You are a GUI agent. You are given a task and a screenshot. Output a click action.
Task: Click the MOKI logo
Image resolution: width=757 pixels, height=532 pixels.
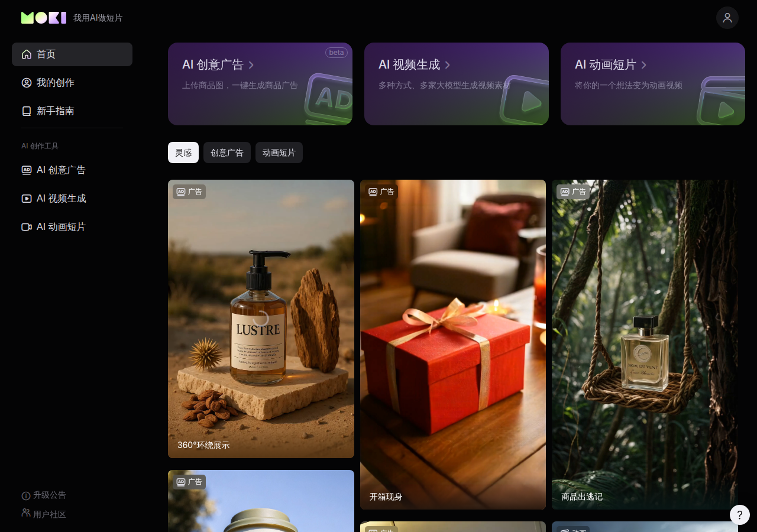click(x=44, y=18)
